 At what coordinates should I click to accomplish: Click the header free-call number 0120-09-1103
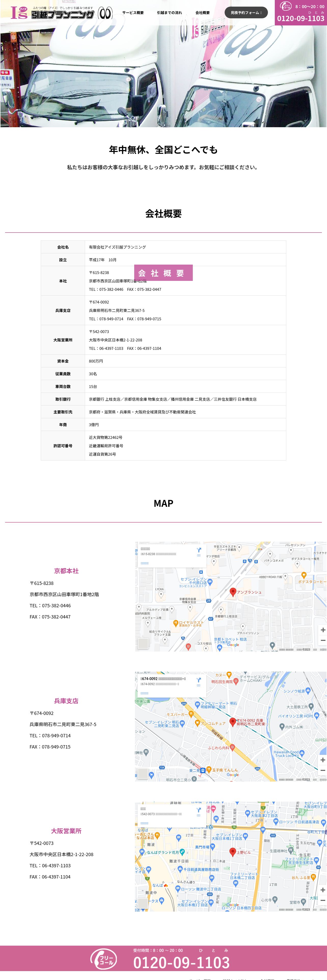click(301, 18)
